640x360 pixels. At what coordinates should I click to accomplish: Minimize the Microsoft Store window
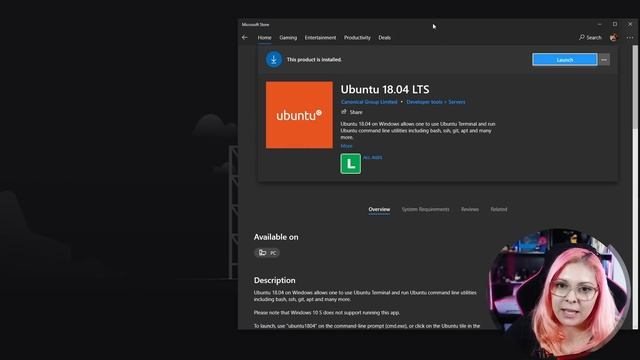600,24
